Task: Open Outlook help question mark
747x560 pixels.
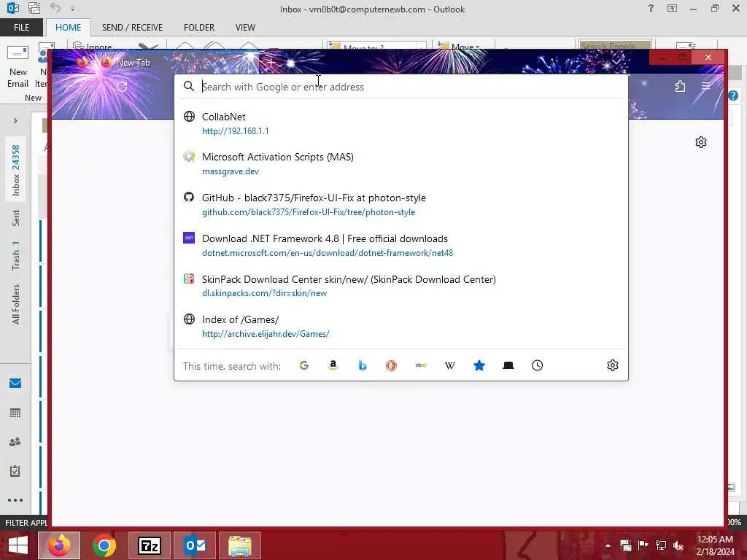Action: tap(651, 8)
